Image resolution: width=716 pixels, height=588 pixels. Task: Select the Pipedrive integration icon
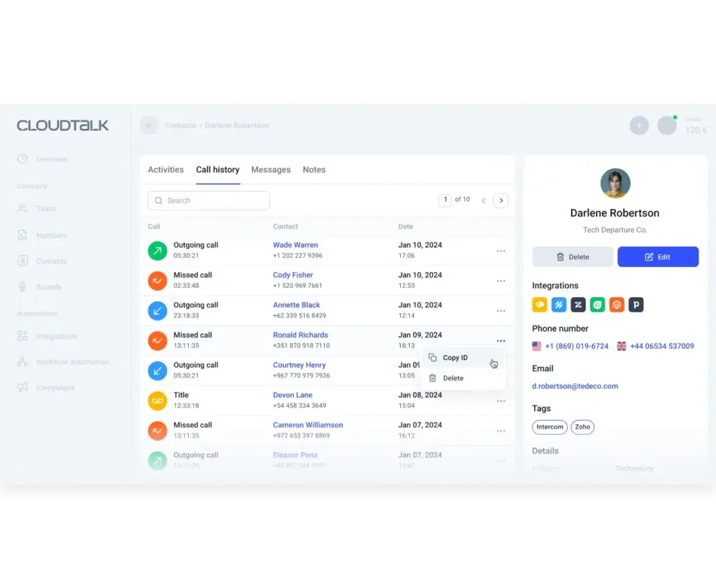(x=635, y=305)
